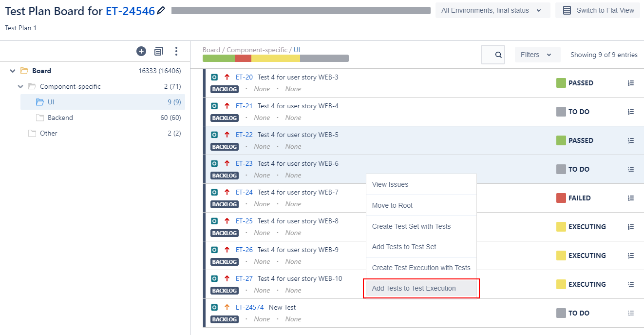Switch to Flat View
644x335 pixels.
pyautogui.click(x=597, y=10)
